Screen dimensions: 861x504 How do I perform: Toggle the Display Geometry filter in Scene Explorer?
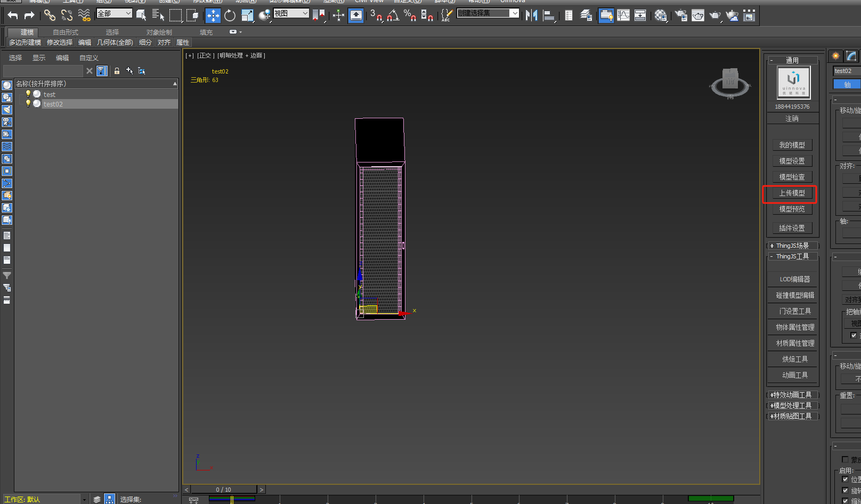(7, 85)
